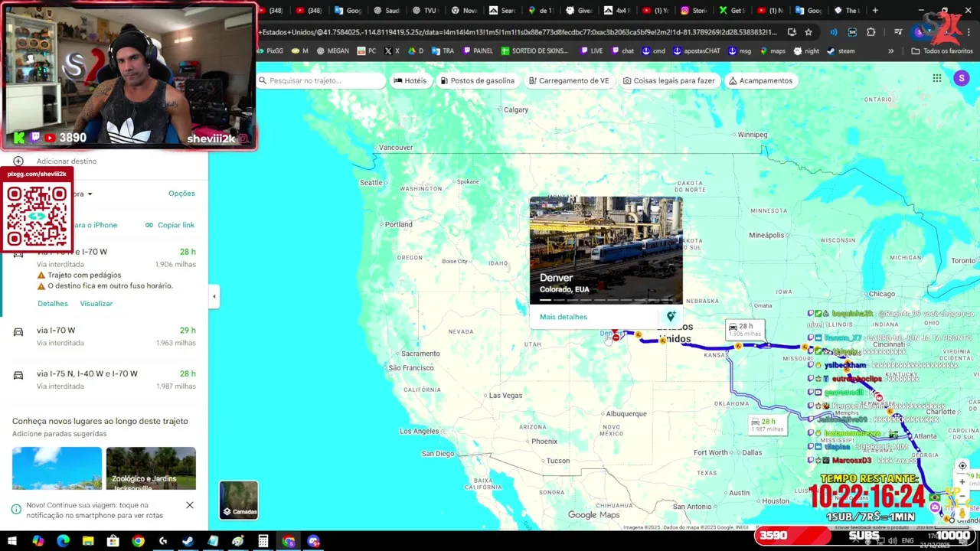
Task: Open Zoológico e Jardins Jacksonville suggestion
Action: pyautogui.click(x=151, y=468)
